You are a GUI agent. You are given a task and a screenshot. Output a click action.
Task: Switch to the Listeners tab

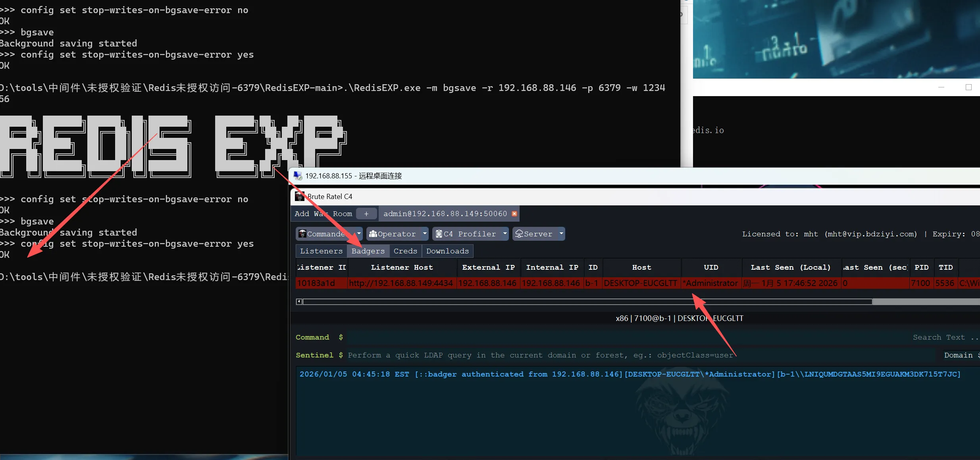[x=321, y=251]
